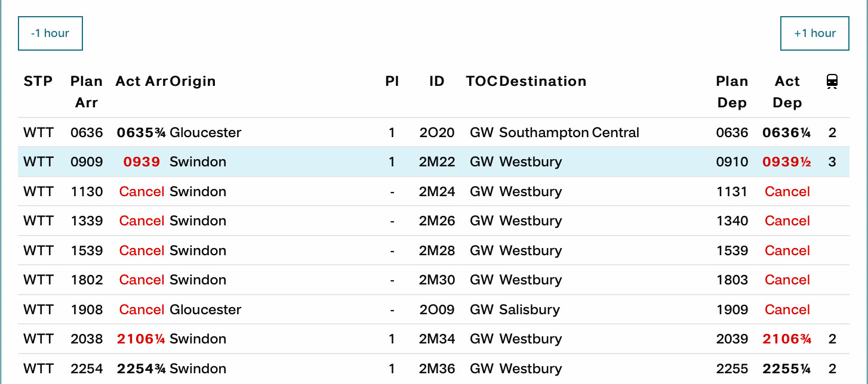Click the Southampton Central destination
The width and height of the screenshot is (868, 384).
coord(569,132)
